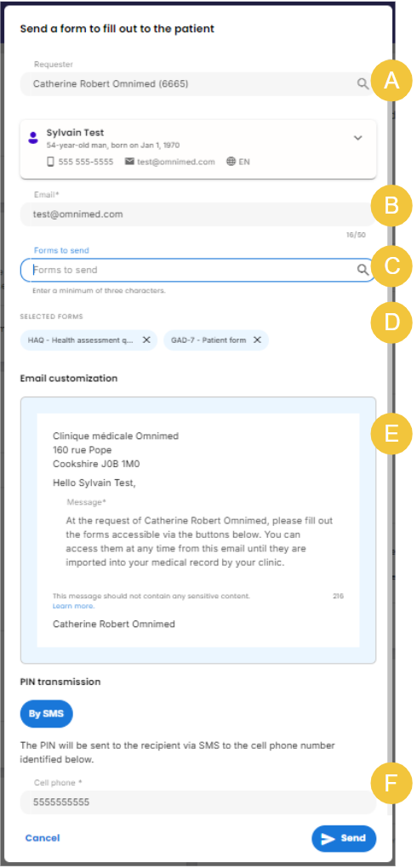Expand the Sylvain Test patient card chevron
The image size is (417, 868).
point(357,138)
